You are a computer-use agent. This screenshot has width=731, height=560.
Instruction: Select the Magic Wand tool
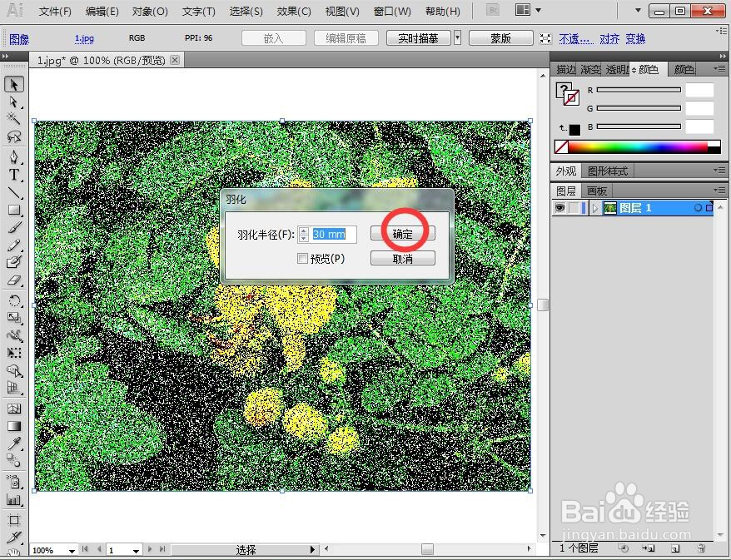(x=14, y=118)
